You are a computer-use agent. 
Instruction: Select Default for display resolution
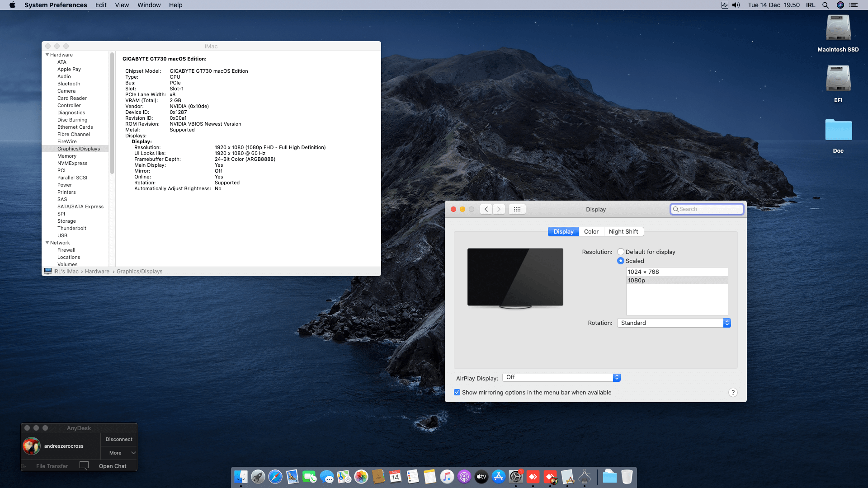coord(621,252)
